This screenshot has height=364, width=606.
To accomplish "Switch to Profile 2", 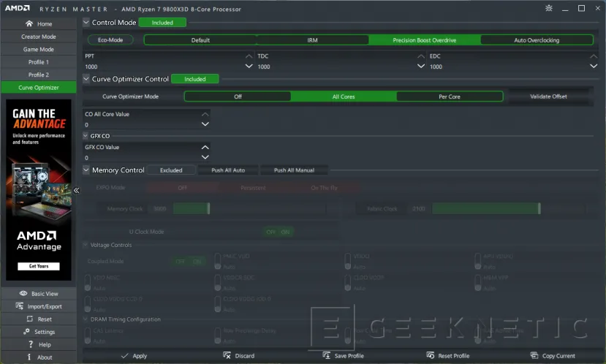I will [39, 75].
